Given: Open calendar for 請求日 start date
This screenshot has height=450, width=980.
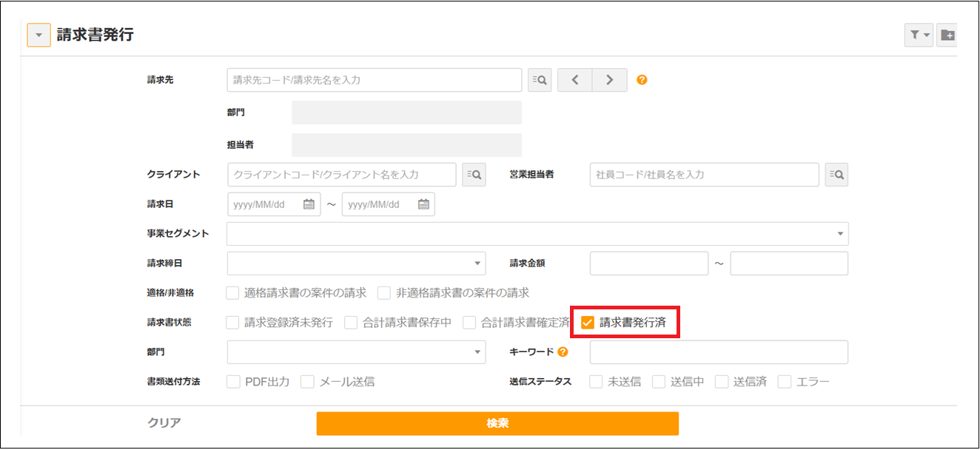Looking at the screenshot, I should coord(309,204).
